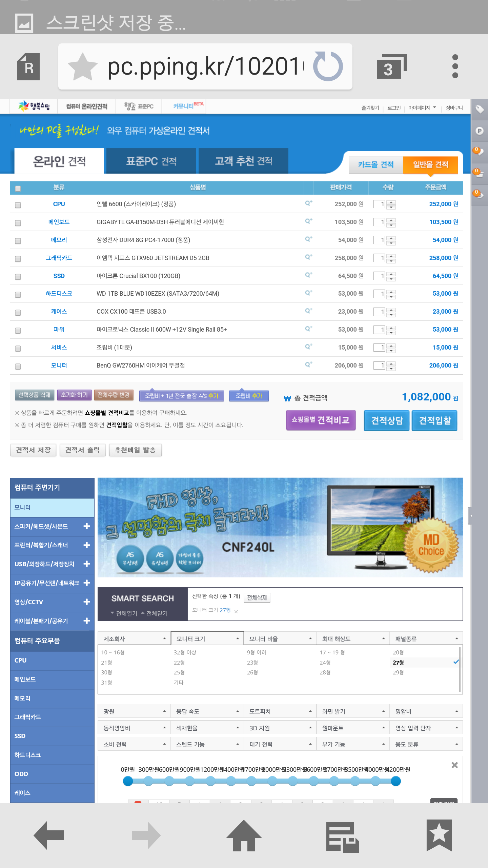The height and width of the screenshot is (868, 488).
Task: Click the 300만원 point on price slider
Action: point(148,781)
